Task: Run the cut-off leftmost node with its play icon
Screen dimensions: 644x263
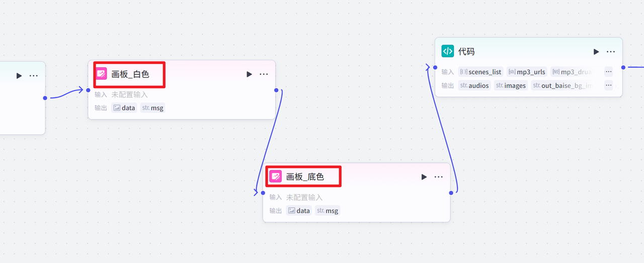Action: pos(19,76)
